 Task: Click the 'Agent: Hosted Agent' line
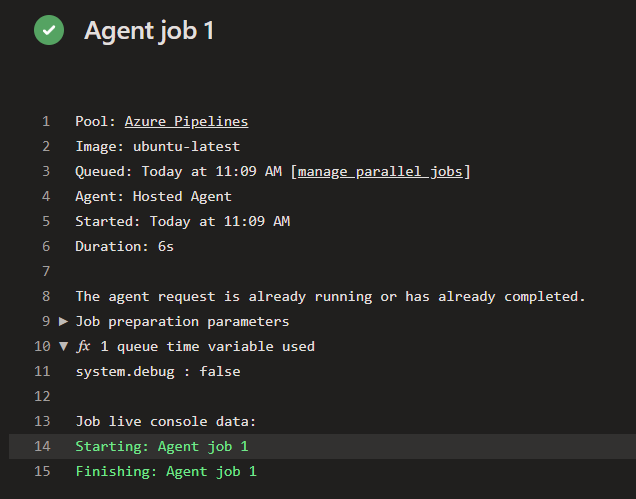(x=153, y=196)
